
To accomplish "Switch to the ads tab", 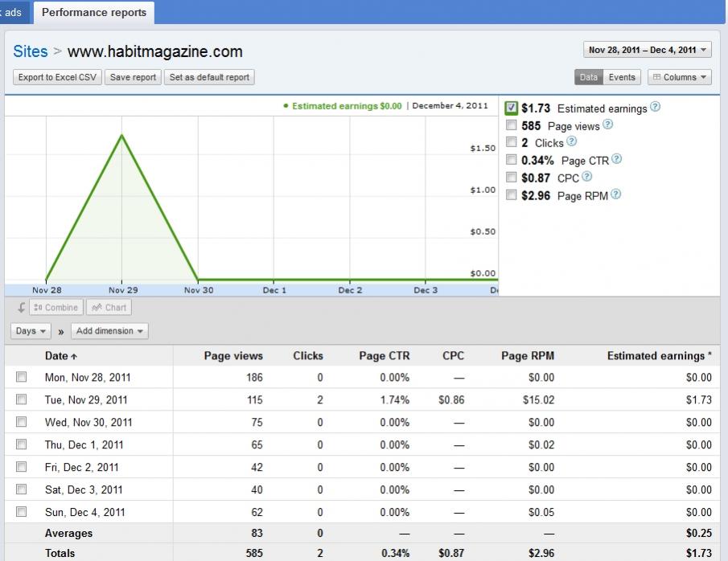I will [13, 13].
